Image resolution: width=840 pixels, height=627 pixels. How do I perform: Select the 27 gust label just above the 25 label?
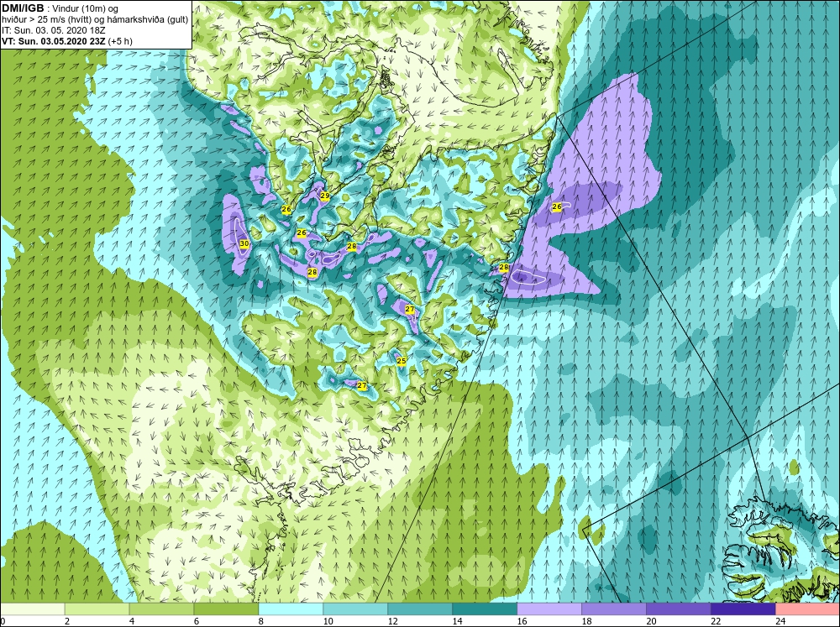410,310
